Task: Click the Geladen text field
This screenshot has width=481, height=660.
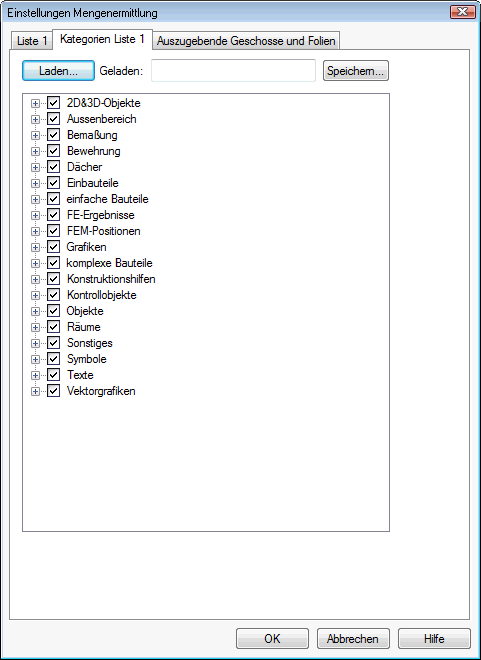Action: 233,70
